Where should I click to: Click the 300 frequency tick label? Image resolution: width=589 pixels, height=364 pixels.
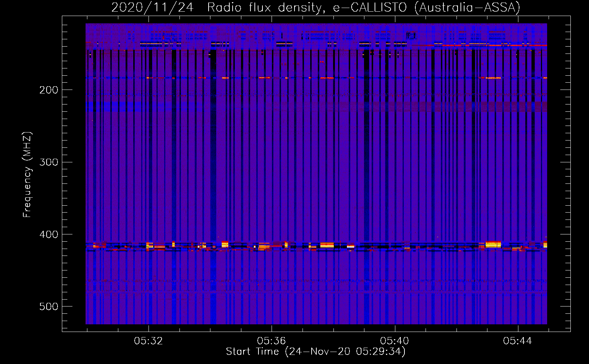(x=49, y=162)
